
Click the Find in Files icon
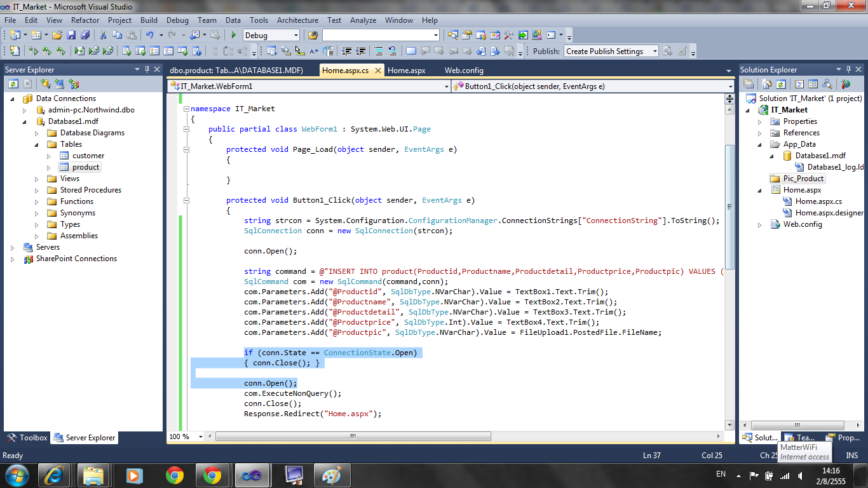313,35
